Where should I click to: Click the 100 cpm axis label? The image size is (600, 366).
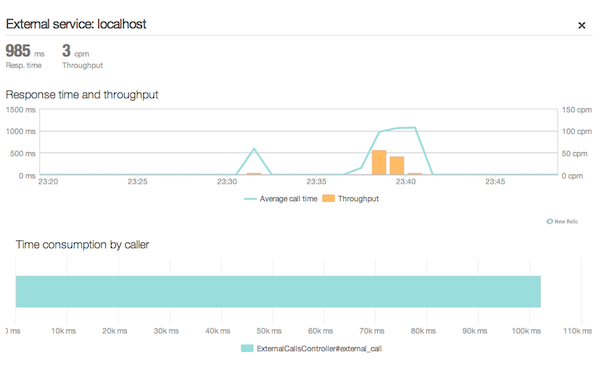577,131
